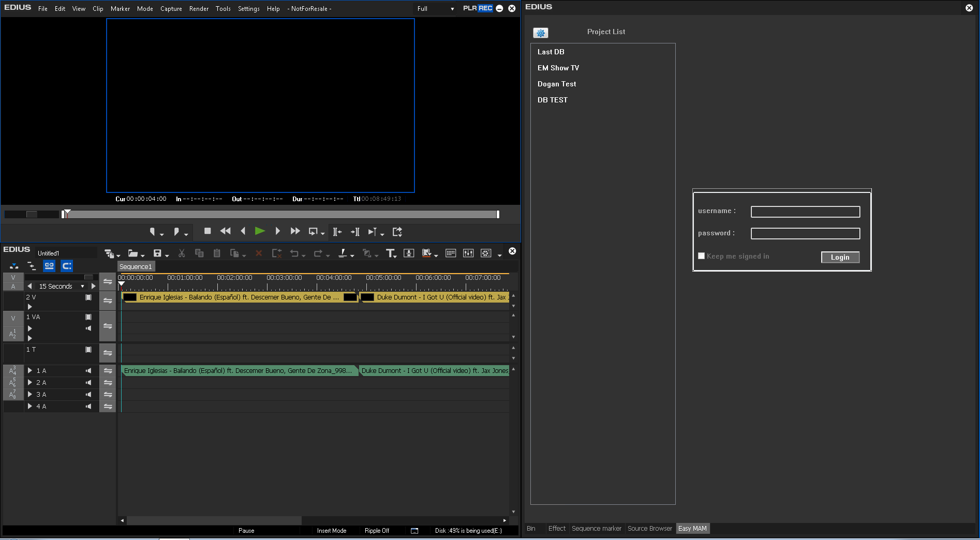The height and width of the screenshot is (540, 980).
Task: Switch to the Source Browser tab
Action: click(x=649, y=528)
